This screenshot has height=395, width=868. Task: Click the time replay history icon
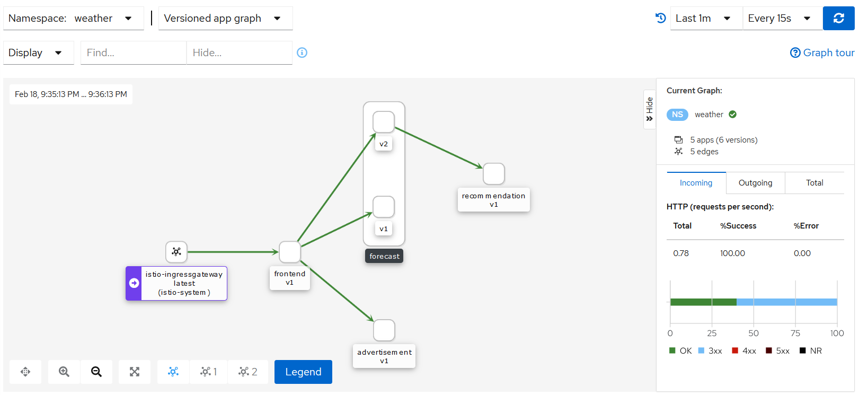(x=660, y=18)
